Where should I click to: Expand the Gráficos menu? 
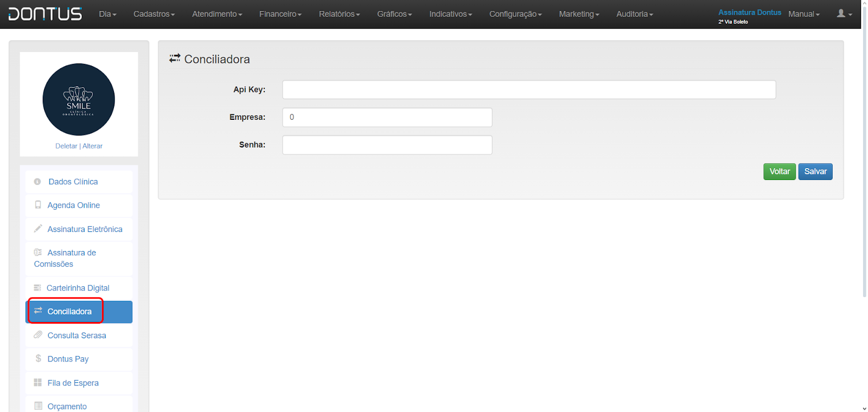394,14
